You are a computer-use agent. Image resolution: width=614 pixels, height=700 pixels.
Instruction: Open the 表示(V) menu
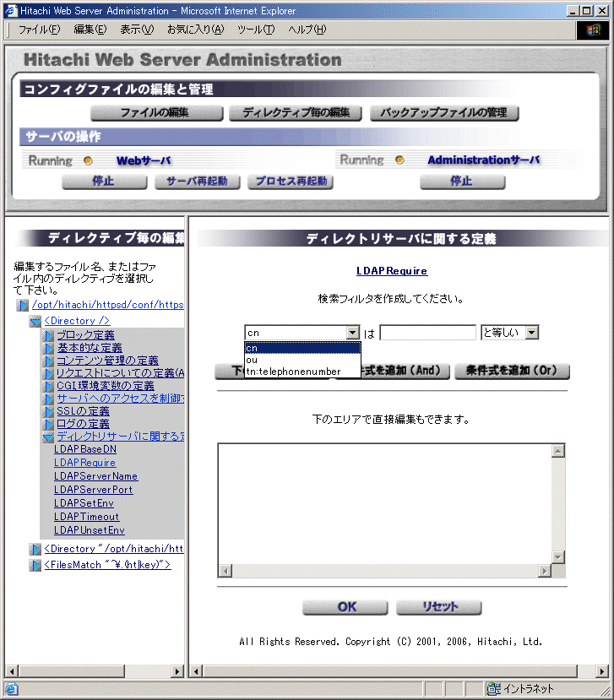pos(137,30)
